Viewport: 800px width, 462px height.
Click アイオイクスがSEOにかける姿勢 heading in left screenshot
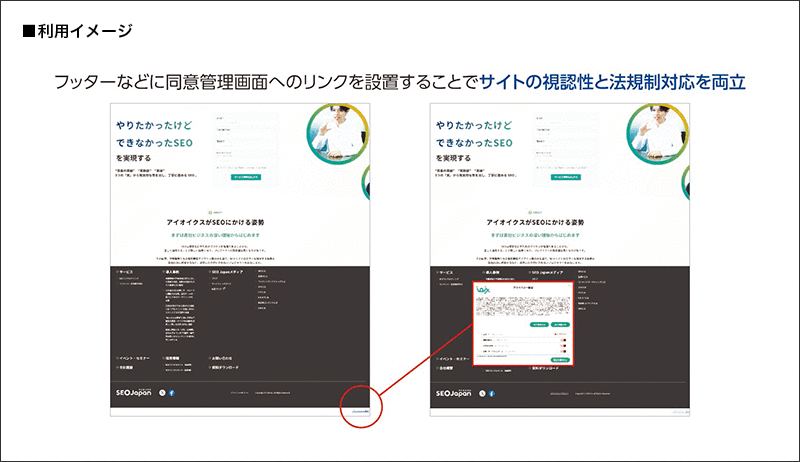point(215,222)
